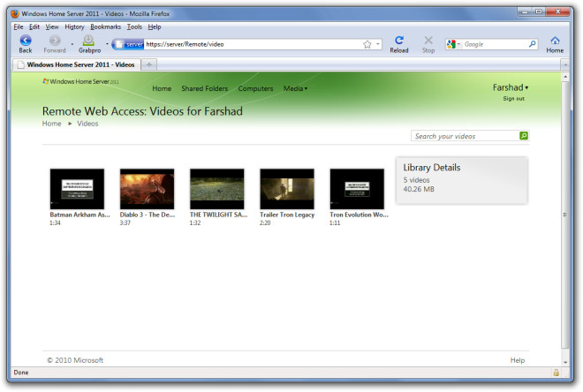This screenshot has height=392, width=583.
Task: Click the Help link in footer
Action: tap(517, 360)
